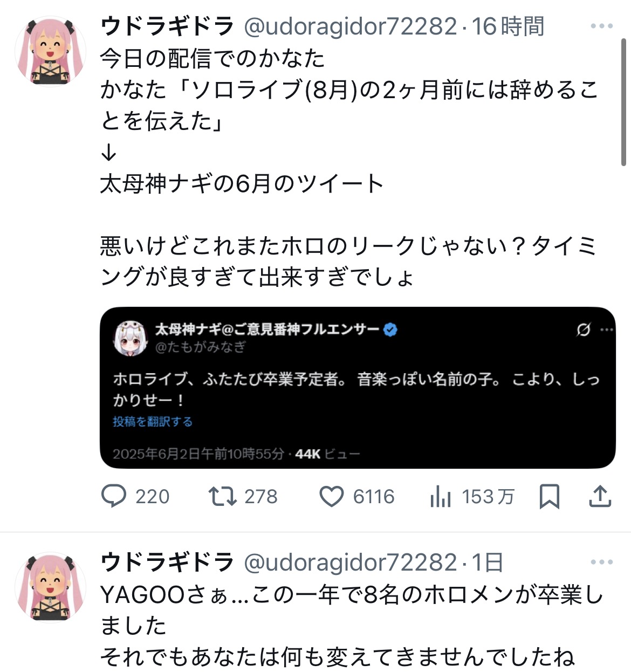Bookmark the first tweet
The width and height of the screenshot is (631, 672).
click(x=549, y=496)
